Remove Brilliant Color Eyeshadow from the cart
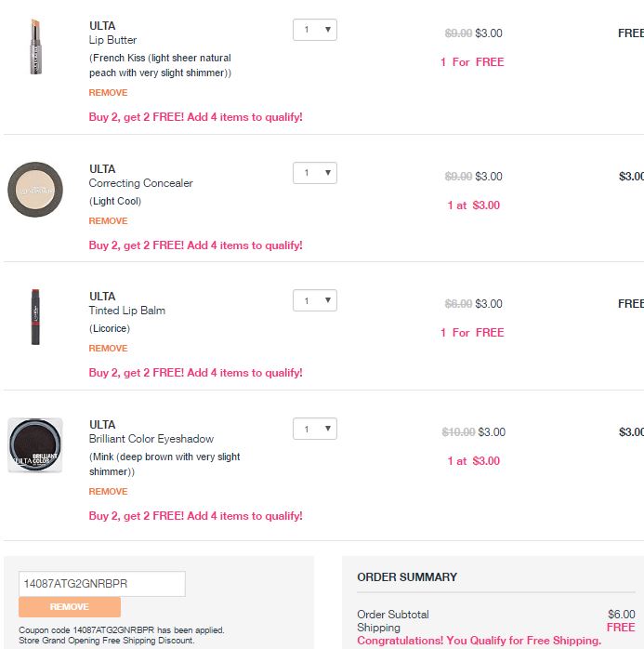Viewport: 644px width, 649px height. 108,492
